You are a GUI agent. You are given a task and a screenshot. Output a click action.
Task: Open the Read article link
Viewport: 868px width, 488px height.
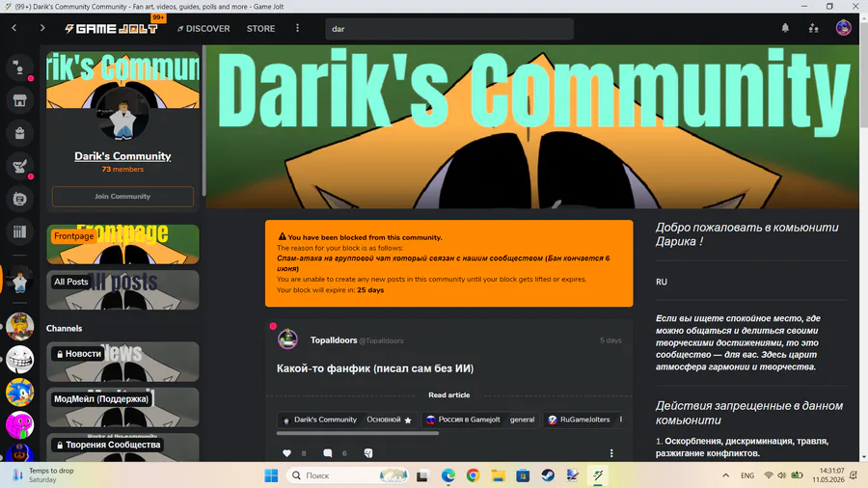(448, 395)
